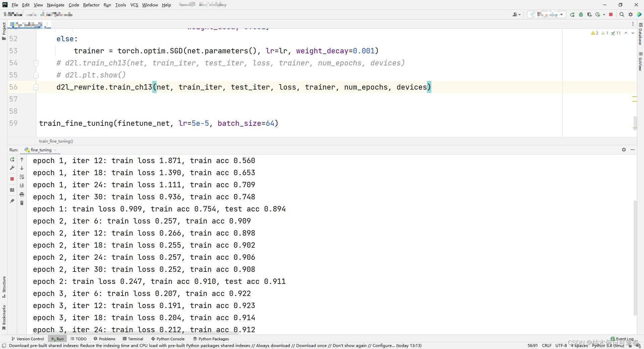The image size is (644, 349).
Task: Open the Navigate menu
Action: [x=55, y=5]
